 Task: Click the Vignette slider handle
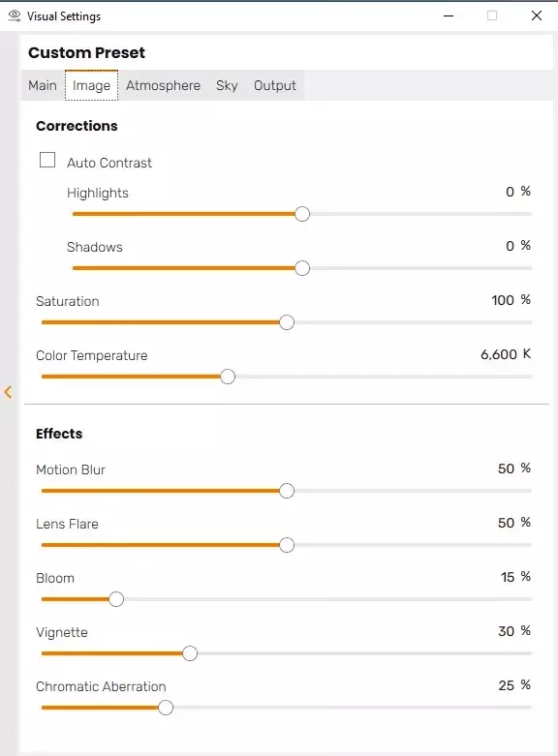click(190, 653)
